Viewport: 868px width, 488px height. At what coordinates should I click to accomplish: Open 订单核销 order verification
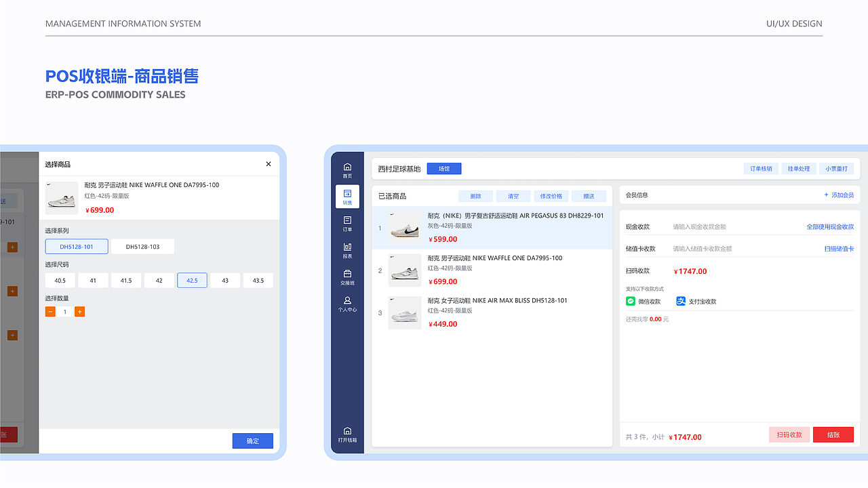click(761, 169)
